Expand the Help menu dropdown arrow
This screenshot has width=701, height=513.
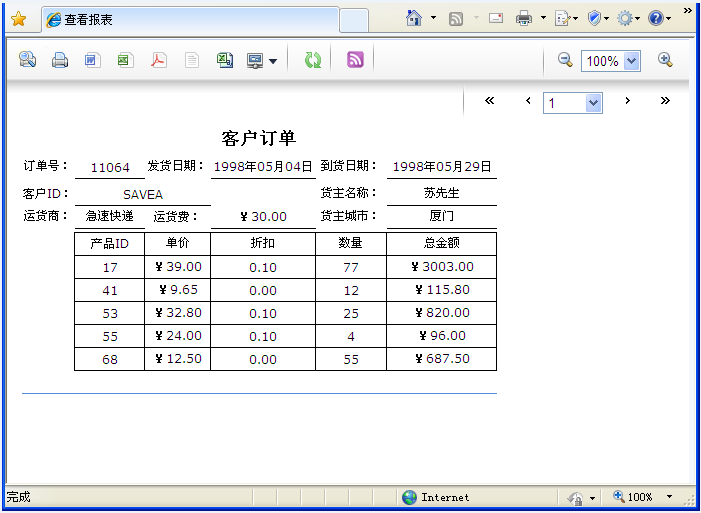pyautogui.click(x=668, y=19)
